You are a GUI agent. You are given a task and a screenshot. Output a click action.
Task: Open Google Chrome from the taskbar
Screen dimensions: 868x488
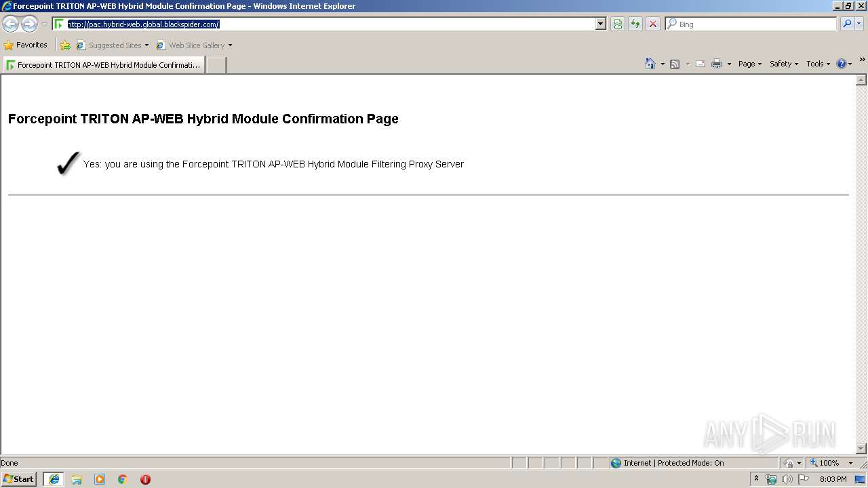123,479
